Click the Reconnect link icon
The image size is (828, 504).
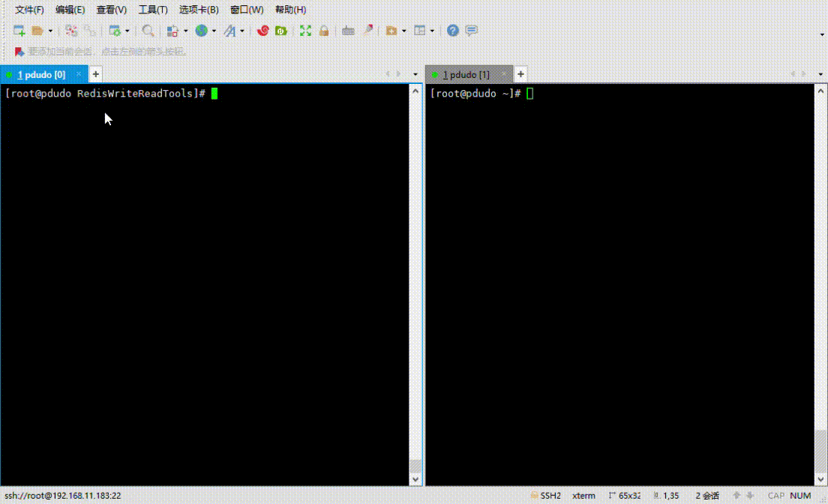pos(90,31)
